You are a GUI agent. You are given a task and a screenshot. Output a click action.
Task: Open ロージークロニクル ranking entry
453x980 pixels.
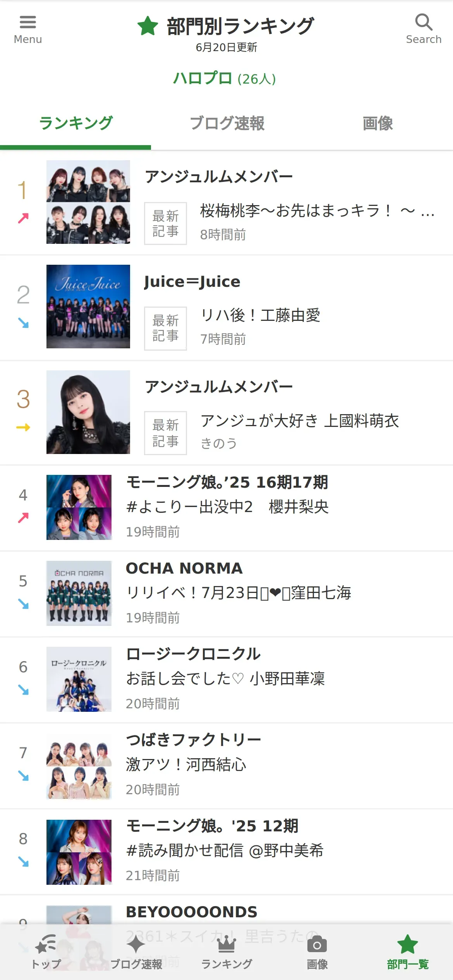click(194, 654)
